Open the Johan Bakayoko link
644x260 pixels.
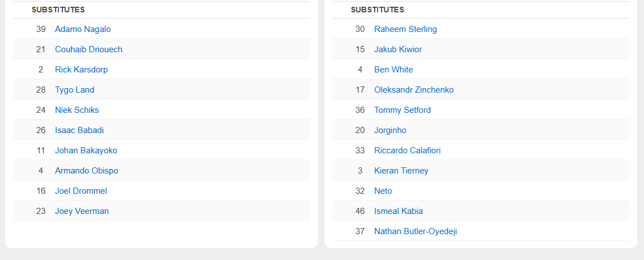tap(86, 150)
